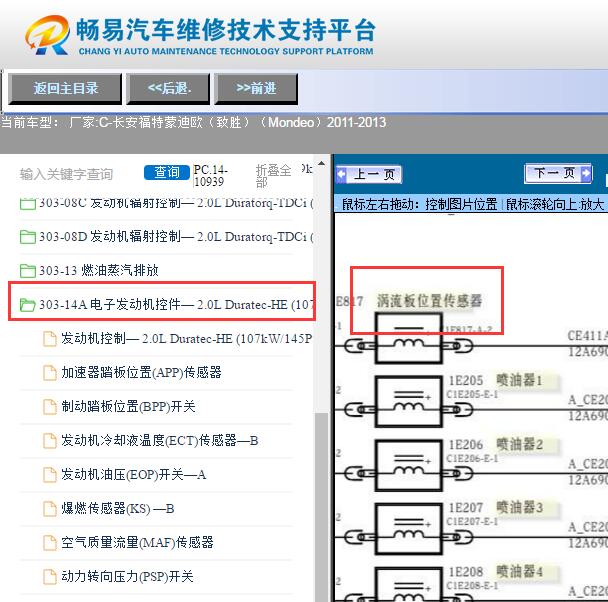Viewport: 608px width, 602px height.
Task: Click the 1E206 injector coil symbol
Action: [409, 465]
